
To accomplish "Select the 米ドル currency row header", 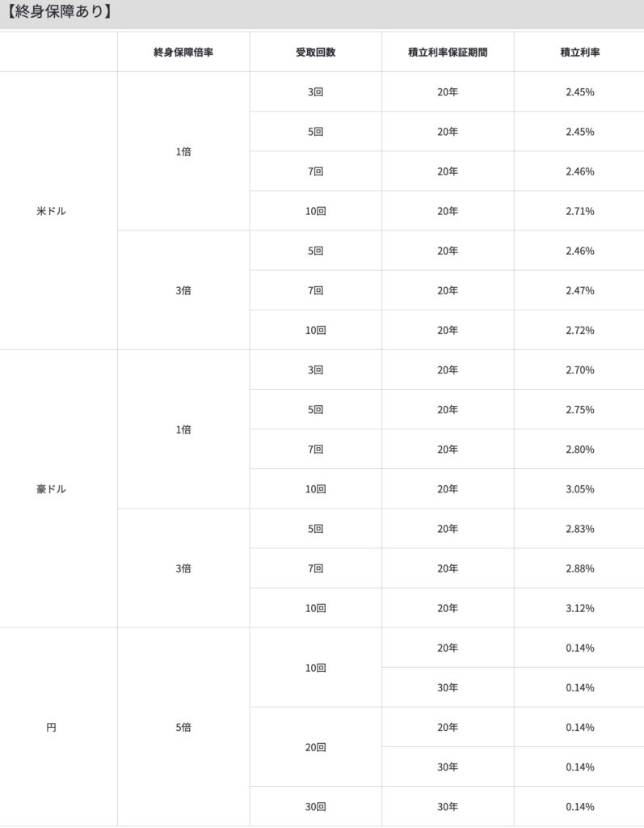I will click(52, 211).
